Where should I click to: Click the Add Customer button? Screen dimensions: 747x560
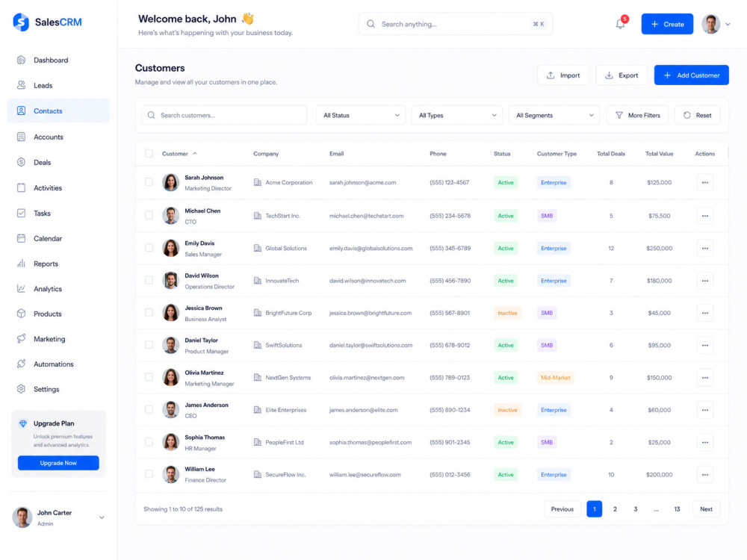pyautogui.click(x=691, y=75)
